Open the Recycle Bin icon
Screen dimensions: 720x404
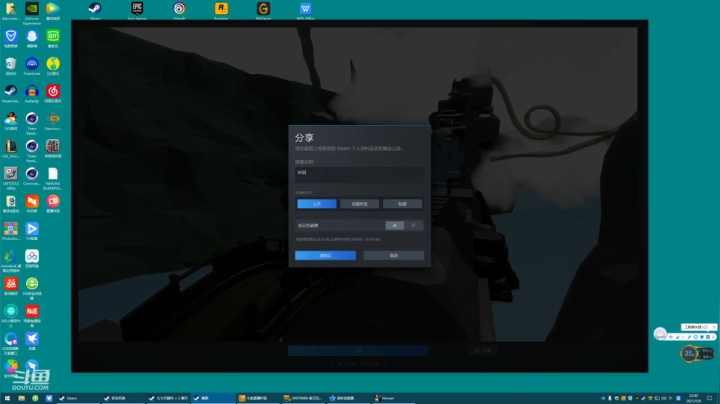[11, 66]
